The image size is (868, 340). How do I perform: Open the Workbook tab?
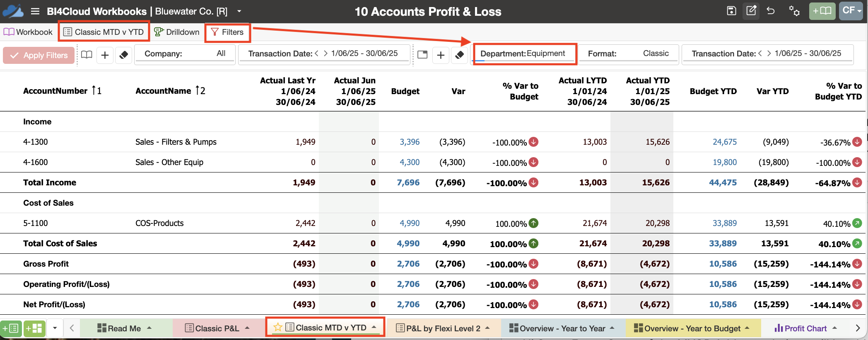point(28,32)
